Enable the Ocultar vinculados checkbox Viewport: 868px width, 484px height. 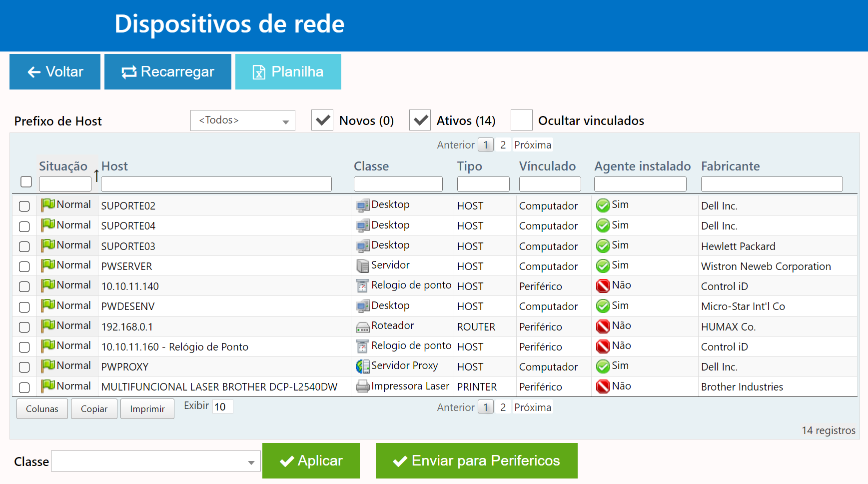click(x=522, y=120)
